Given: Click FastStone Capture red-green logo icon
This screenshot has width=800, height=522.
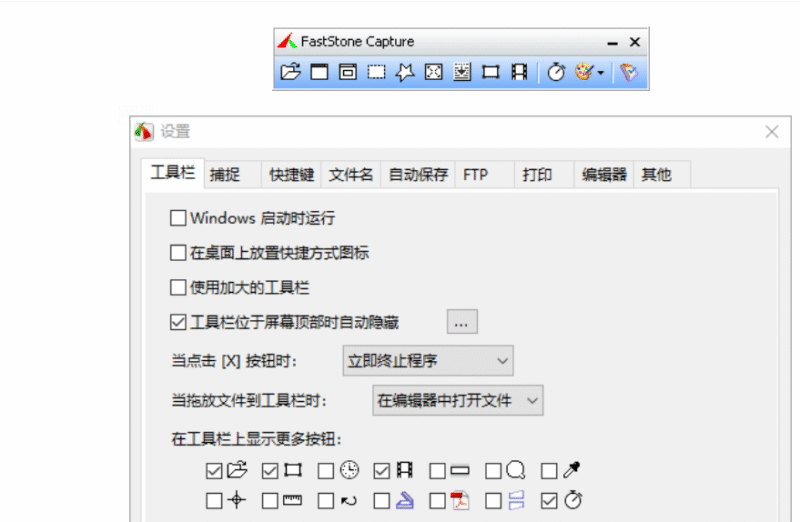Looking at the screenshot, I should point(287,41).
